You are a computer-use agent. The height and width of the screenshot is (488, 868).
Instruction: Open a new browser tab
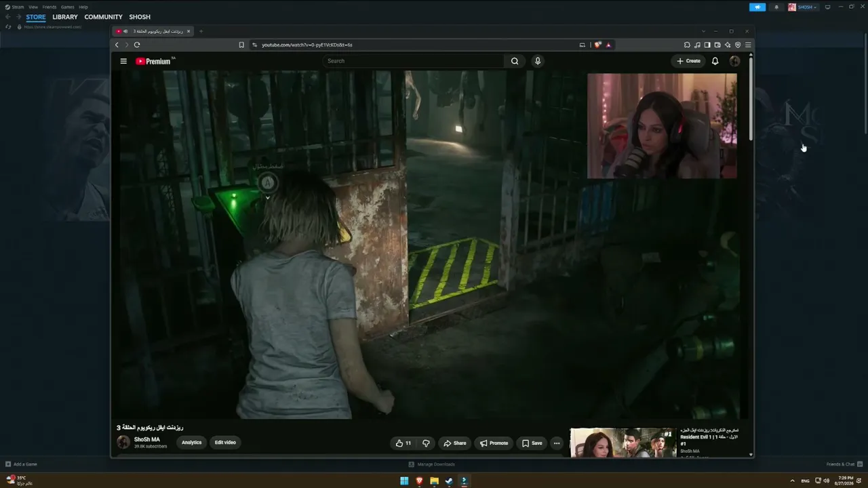tap(201, 31)
